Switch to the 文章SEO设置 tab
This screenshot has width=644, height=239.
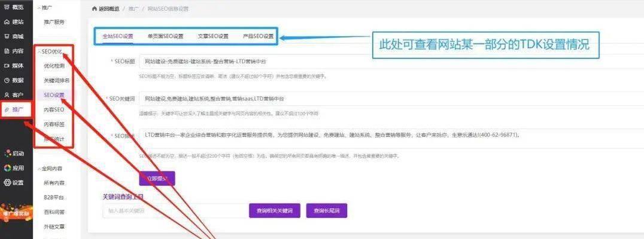pos(213,36)
